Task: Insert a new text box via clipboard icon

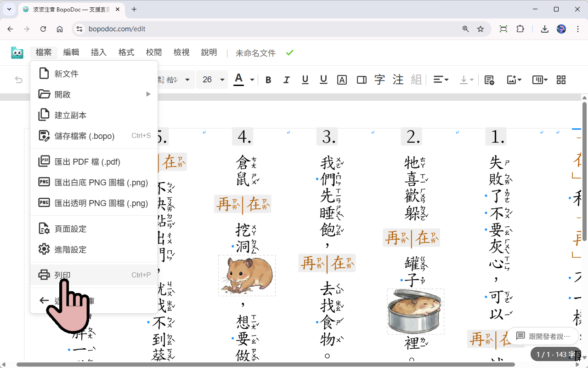Action: pos(489,80)
